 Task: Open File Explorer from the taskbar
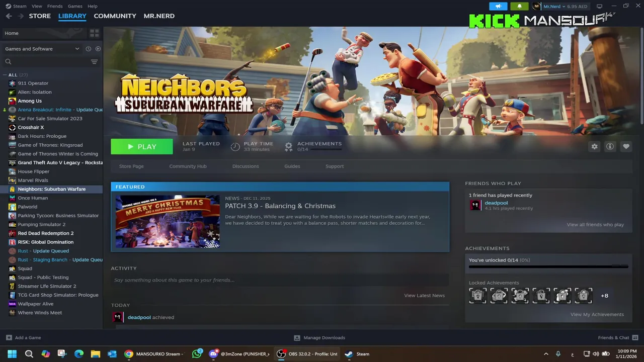click(x=96, y=354)
